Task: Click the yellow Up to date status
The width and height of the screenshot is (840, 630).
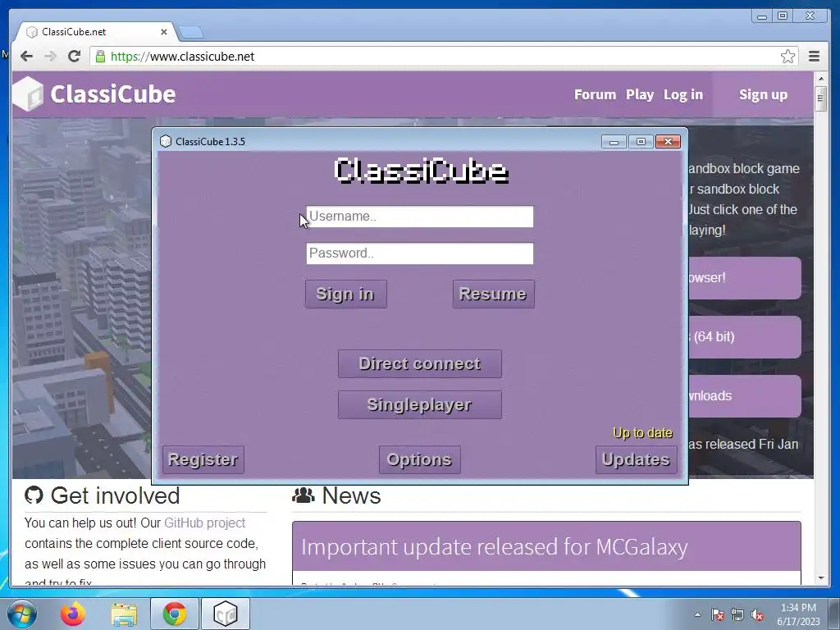Action: (x=642, y=433)
